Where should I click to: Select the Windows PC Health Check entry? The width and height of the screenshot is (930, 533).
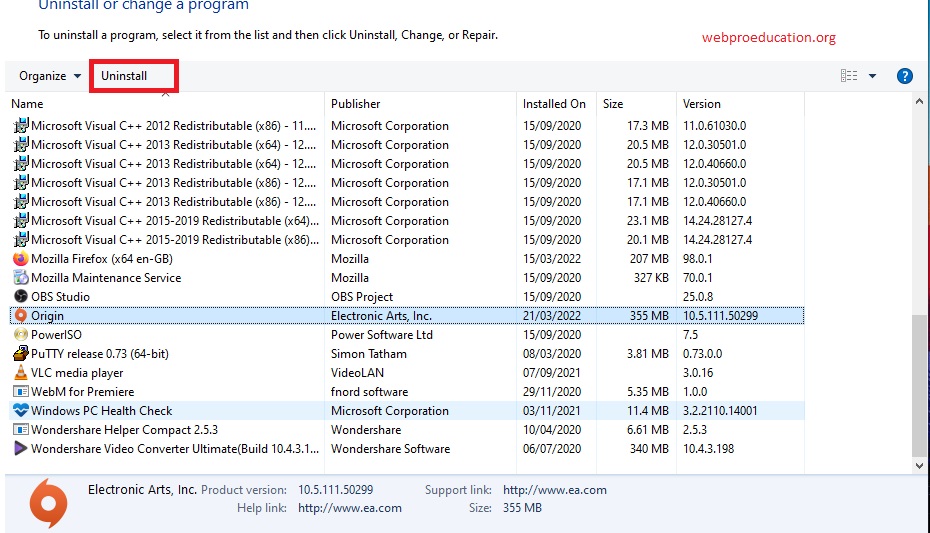click(x=101, y=410)
